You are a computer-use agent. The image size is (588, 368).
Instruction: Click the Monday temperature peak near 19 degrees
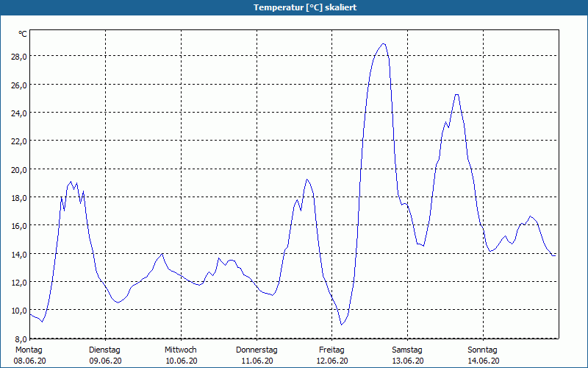tap(71, 182)
